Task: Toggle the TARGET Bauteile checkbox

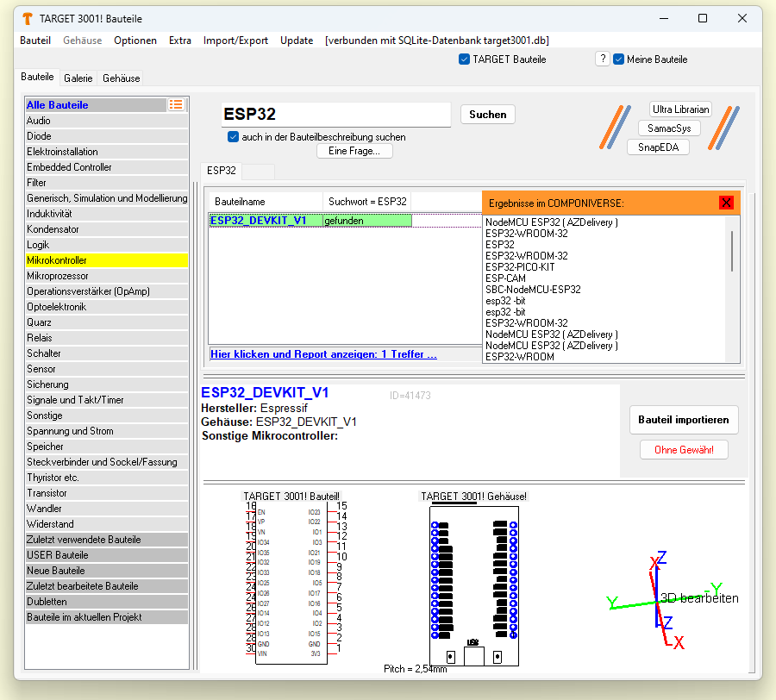Action: pyautogui.click(x=464, y=59)
